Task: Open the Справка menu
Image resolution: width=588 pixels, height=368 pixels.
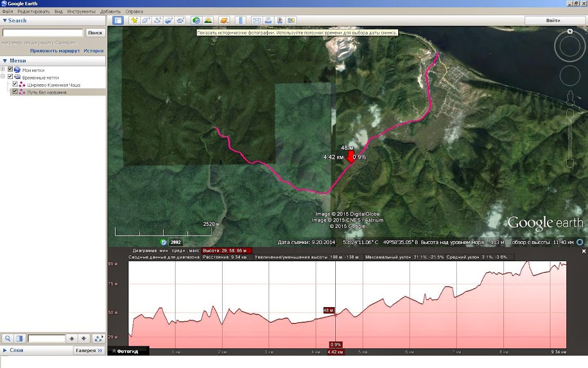Action: (134, 11)
